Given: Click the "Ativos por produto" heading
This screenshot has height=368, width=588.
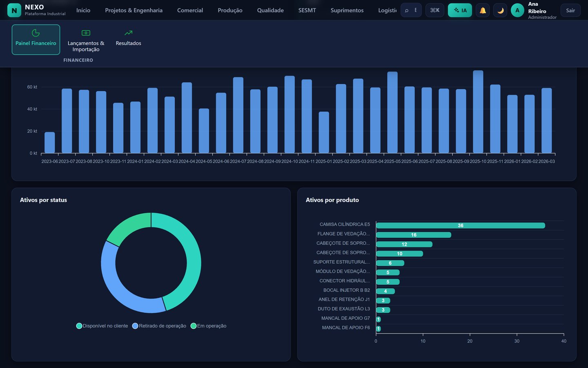Looking at the screenshot, I should click(332, 200).
